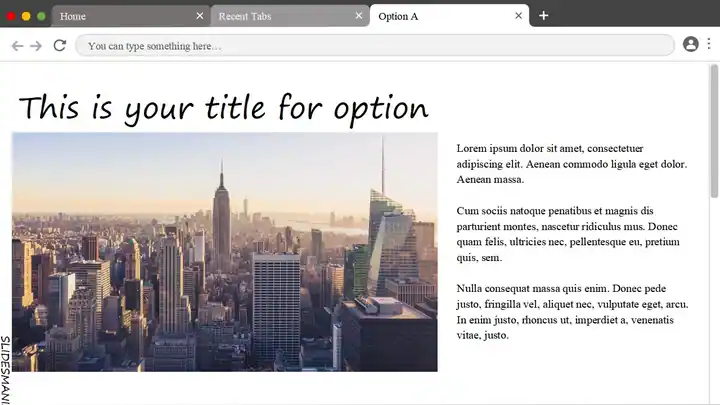Add a new tab with plus icon
Viewport: 720px width, 405px height.
[x=544, y=16]
